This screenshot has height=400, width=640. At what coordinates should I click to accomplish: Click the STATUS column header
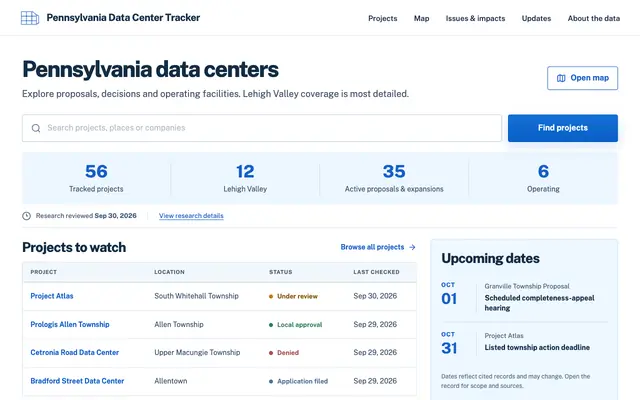281,272
